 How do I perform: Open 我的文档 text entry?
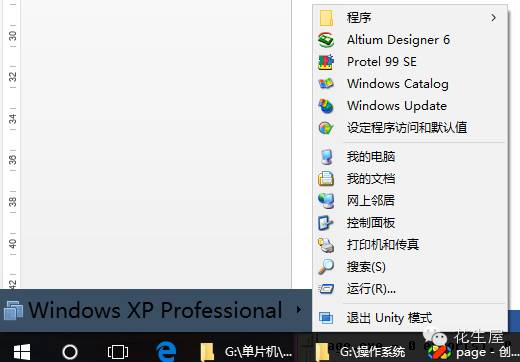click(x=371, y=179)
